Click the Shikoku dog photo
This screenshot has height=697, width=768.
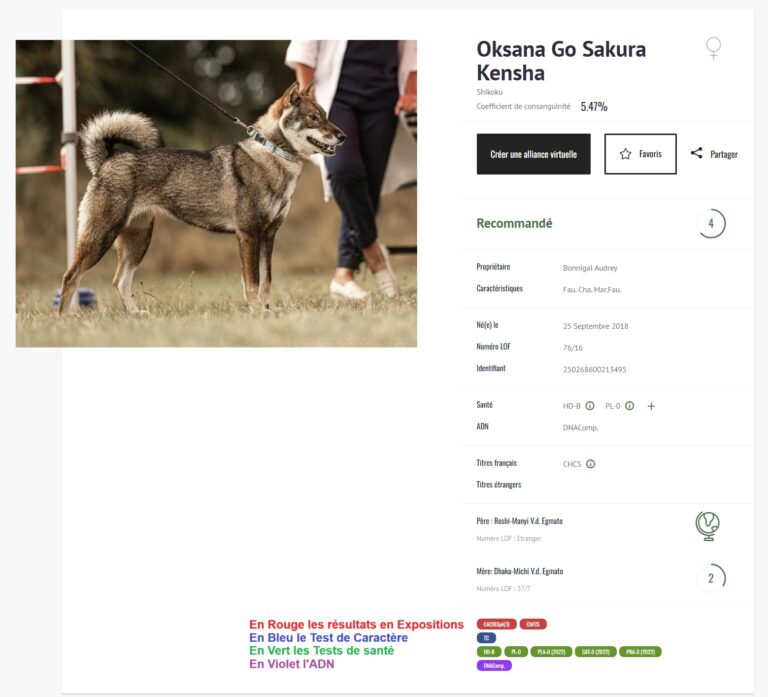pos(216,193)
